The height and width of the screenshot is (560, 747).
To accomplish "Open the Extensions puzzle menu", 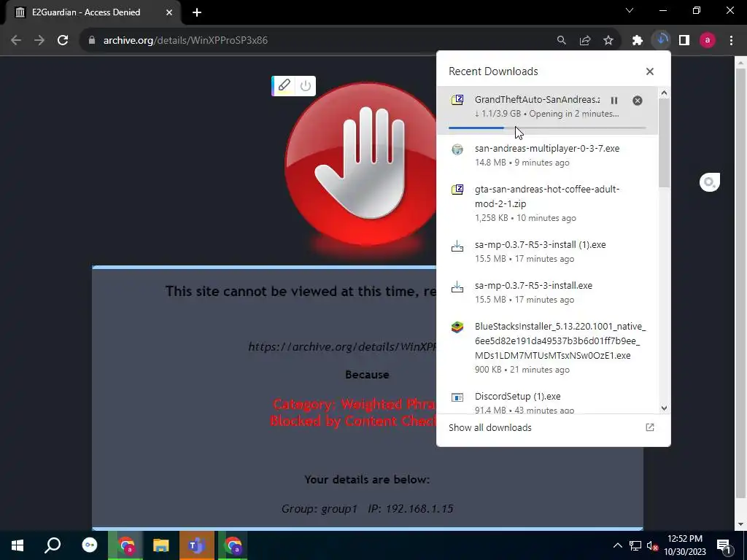I will 638,41.
